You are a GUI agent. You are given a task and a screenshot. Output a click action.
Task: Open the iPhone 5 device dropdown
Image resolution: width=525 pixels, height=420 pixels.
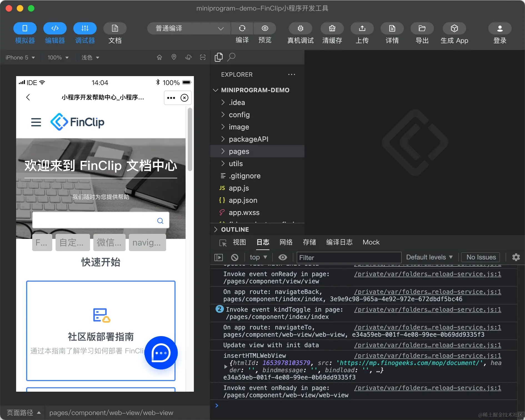[x=20, y=57]
